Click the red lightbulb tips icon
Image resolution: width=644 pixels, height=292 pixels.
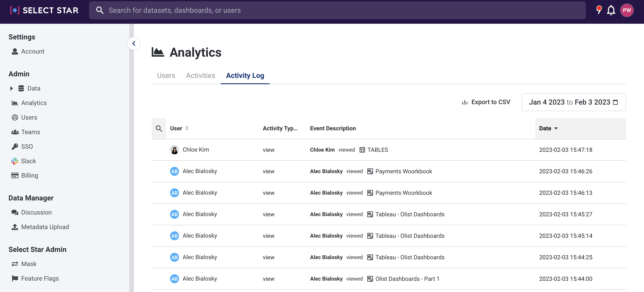pyautogui.click(x=599, y=10)
